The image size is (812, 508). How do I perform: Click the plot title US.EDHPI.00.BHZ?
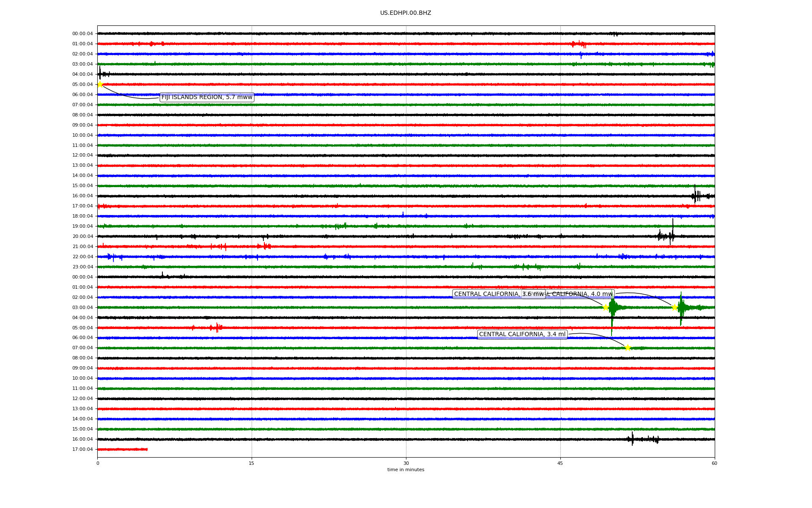point(405,13)
